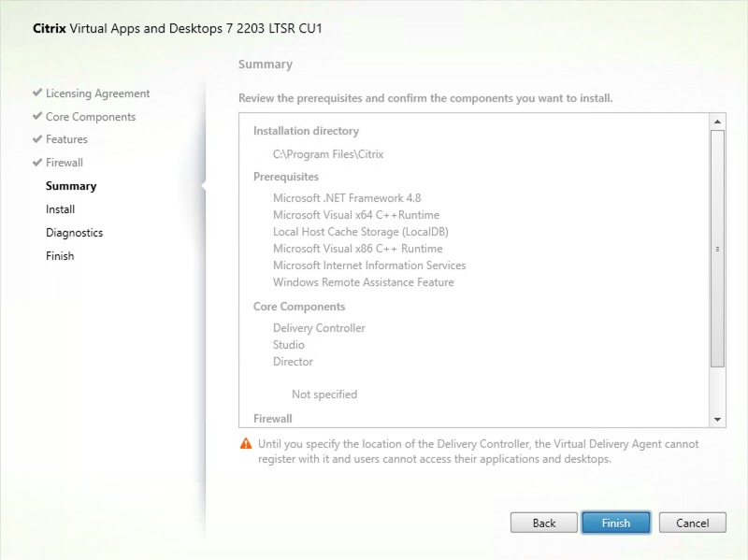
Task: Click the Not specified text in the summary
Action: click(324, 395)
